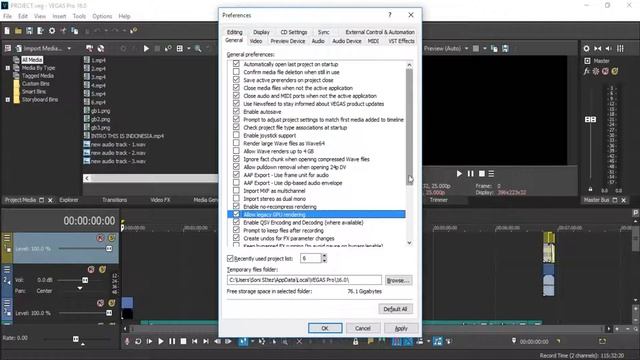Switch to the VST Effects tab
This screenshot has width=640, height=360.
pos(401,41)
